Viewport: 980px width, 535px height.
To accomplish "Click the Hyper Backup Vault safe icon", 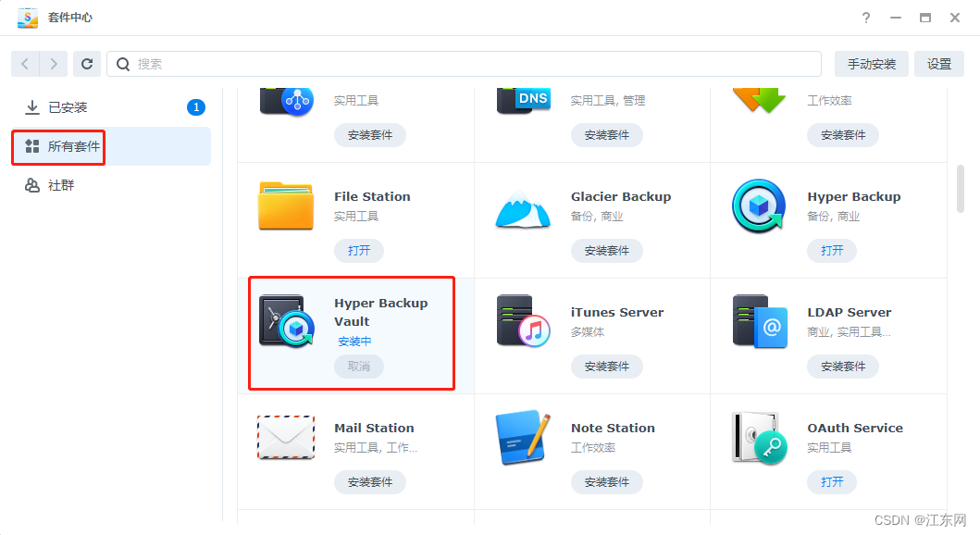I will [287, 320].
